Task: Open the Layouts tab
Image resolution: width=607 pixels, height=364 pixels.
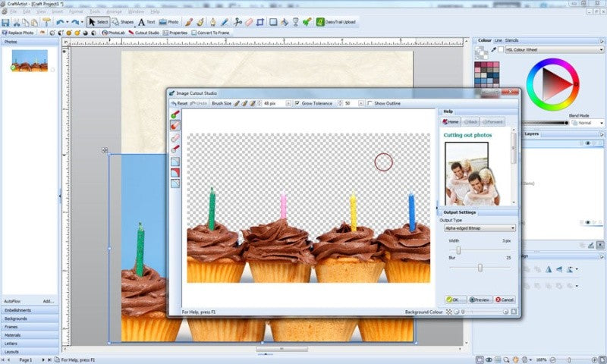Action: click(30, 352)
